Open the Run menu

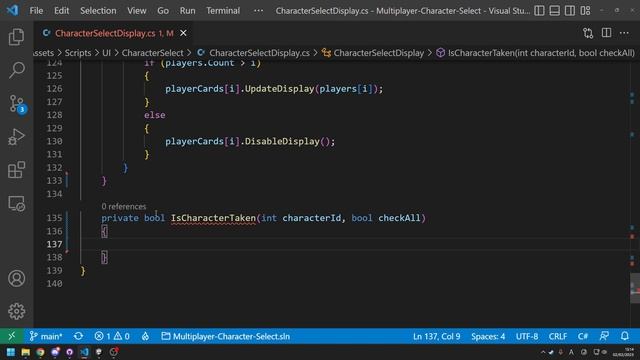coord(187,11)
